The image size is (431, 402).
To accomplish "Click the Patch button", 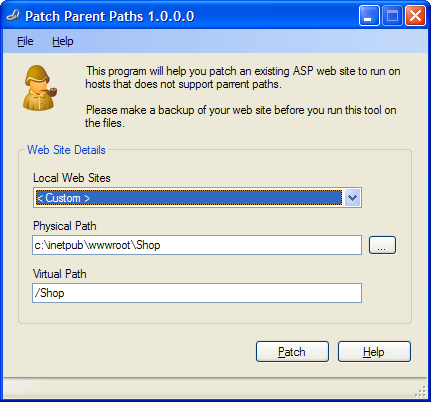I will point(292,351).
